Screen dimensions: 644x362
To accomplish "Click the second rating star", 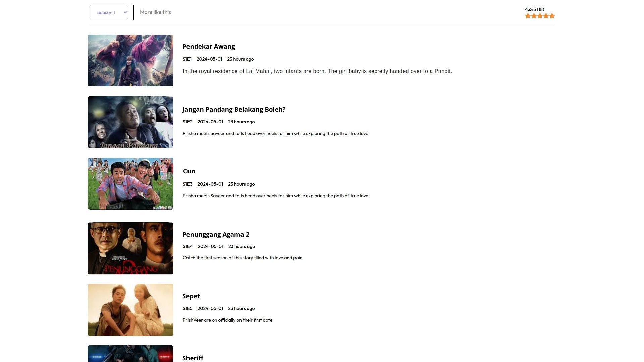I will click(x=534, y=16).
